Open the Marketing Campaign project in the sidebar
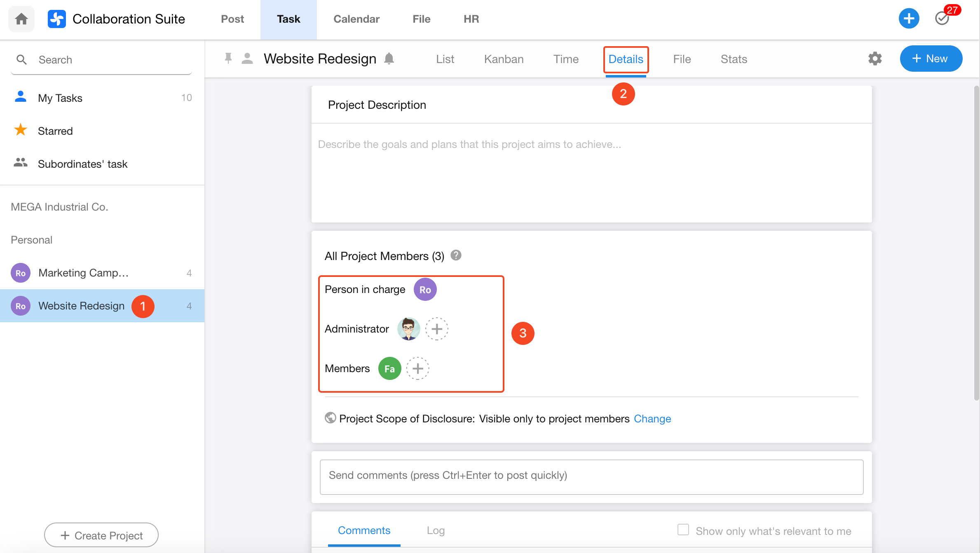This screenshot has width=980, height=553. click(x=84, y=273)
